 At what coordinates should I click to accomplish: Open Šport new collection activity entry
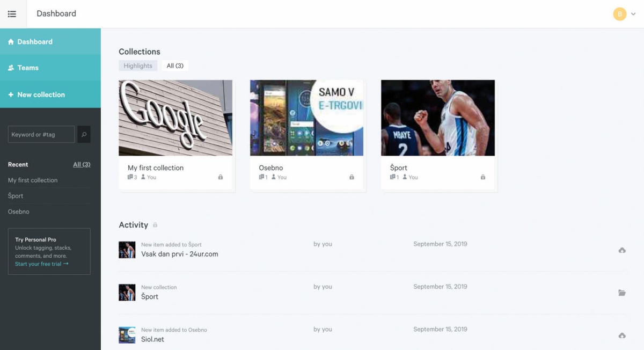(150, 296)
